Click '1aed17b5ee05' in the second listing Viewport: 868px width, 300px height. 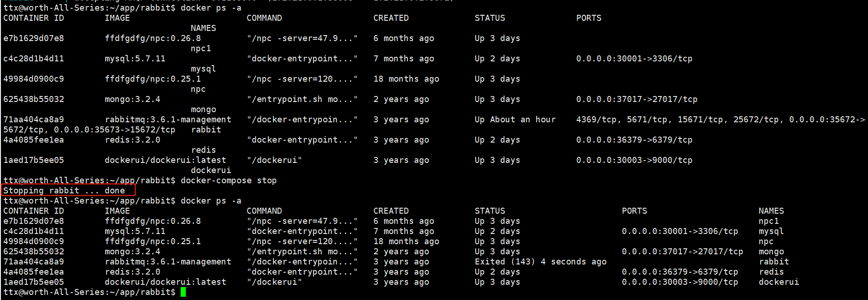pos(34,282)
